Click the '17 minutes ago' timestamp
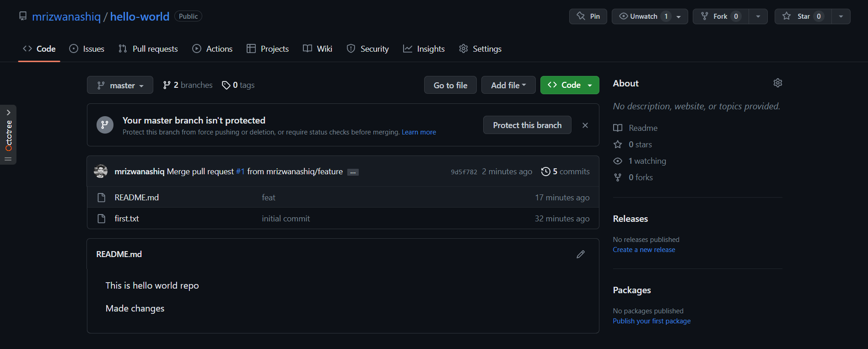 pos(562,198)
